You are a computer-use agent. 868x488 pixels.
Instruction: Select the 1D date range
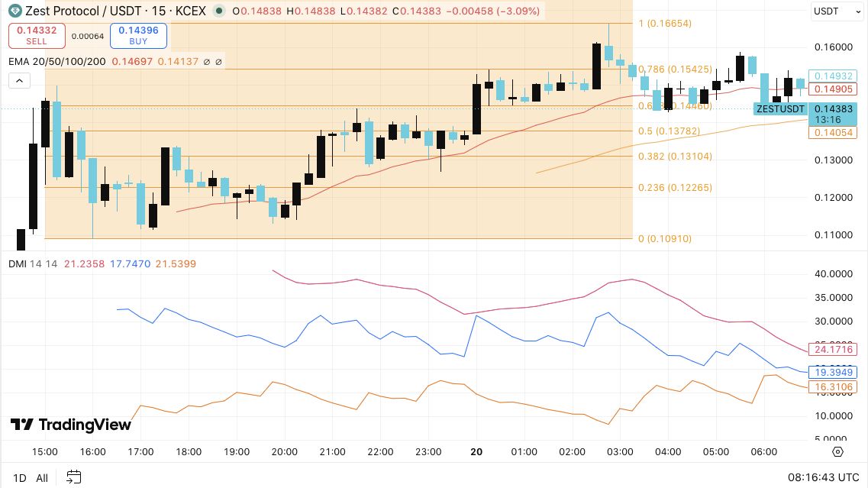[x=20, y=477]
